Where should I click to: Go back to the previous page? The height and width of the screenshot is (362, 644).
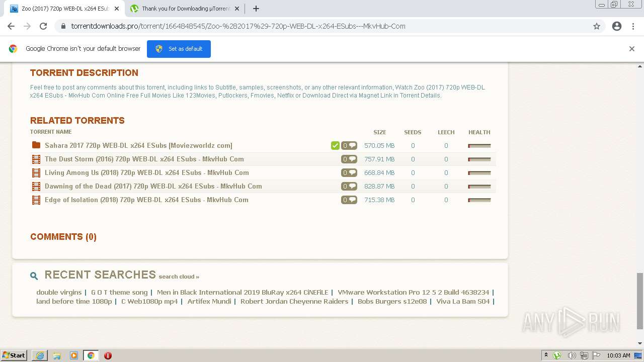pos(11,26)
